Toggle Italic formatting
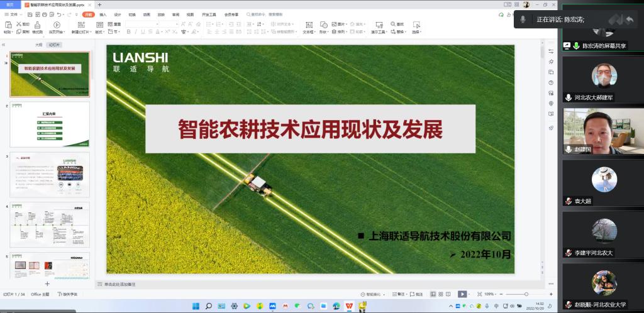The height and width of the screenshot is (313, 644). point(136,31)
